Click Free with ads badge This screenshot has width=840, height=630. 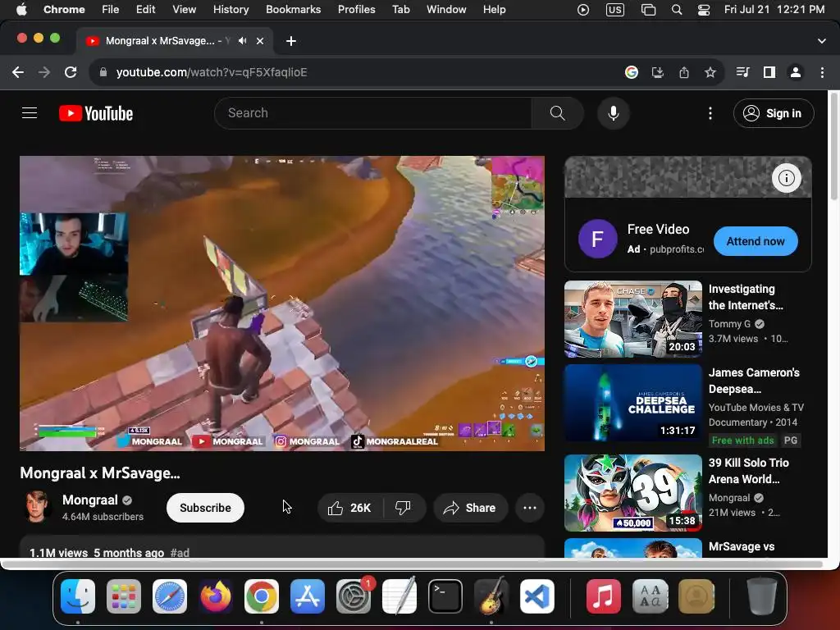(x=742, y=441)
